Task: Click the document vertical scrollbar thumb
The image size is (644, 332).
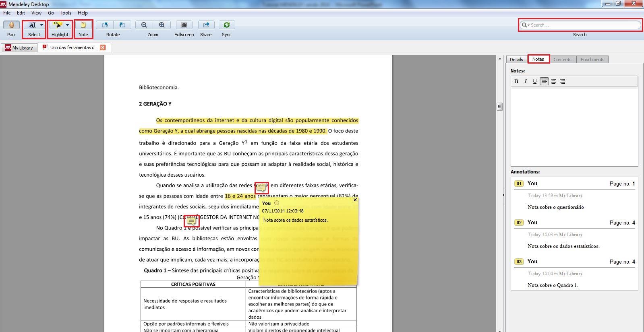Action: point(499,107)
